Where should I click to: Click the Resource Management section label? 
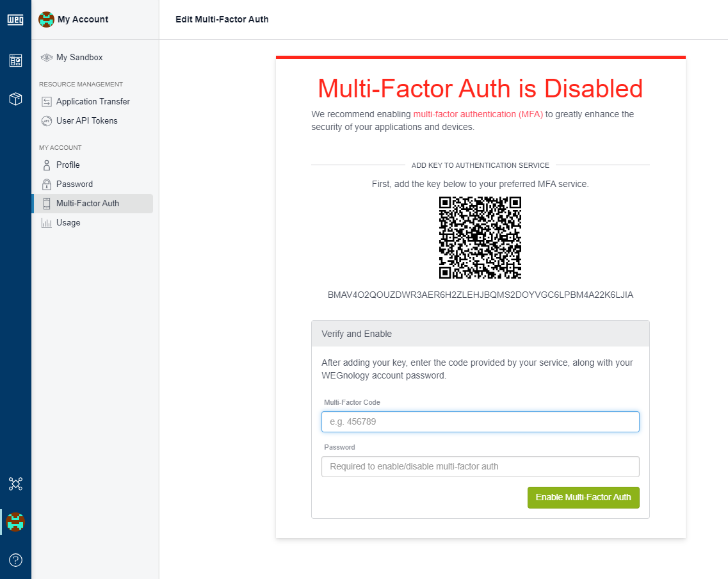[x=81, y=84]
